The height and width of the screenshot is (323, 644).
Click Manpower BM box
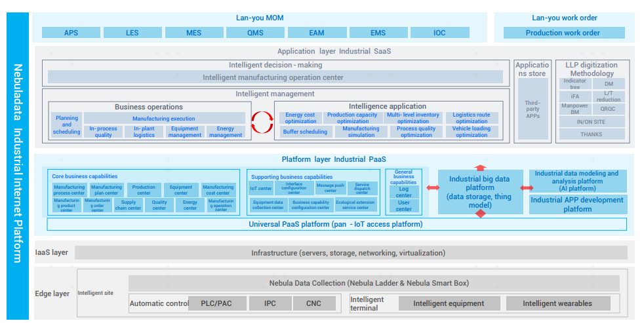pos(575,109)
